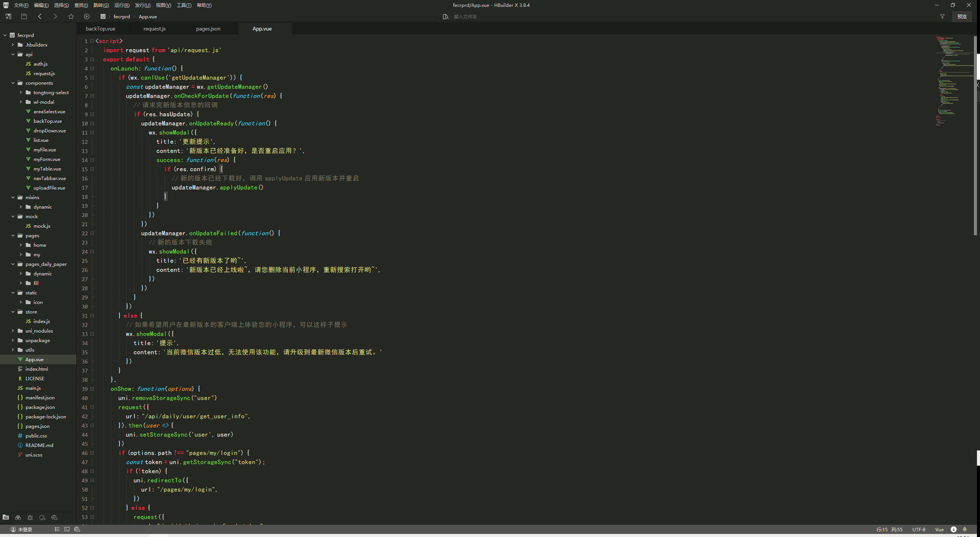Expand the tongtong-select folder
This screenshot has width=980, height=537.
21,92
